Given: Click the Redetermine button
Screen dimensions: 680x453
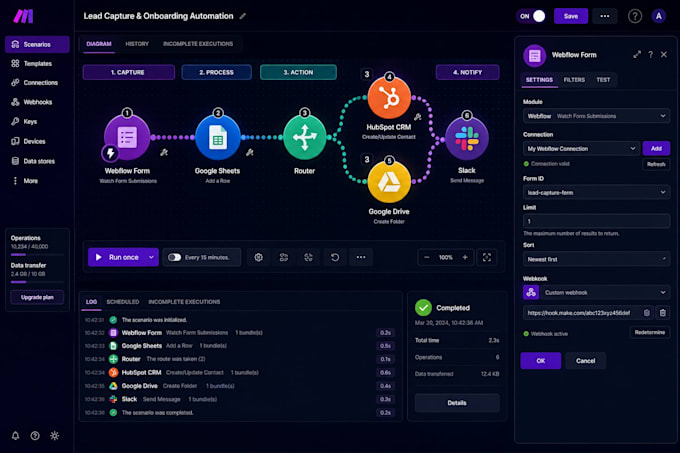Looking at the screenshot, I should [650, 332].
